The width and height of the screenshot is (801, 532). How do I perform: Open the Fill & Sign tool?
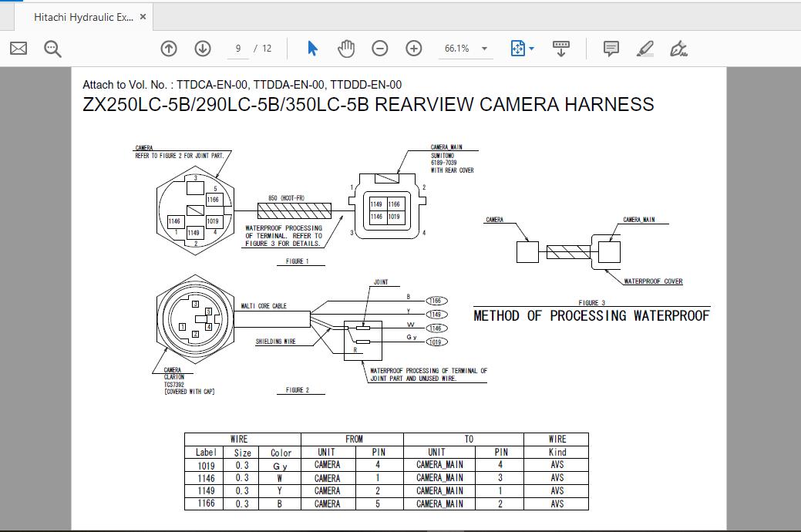(x=681, y=48)
